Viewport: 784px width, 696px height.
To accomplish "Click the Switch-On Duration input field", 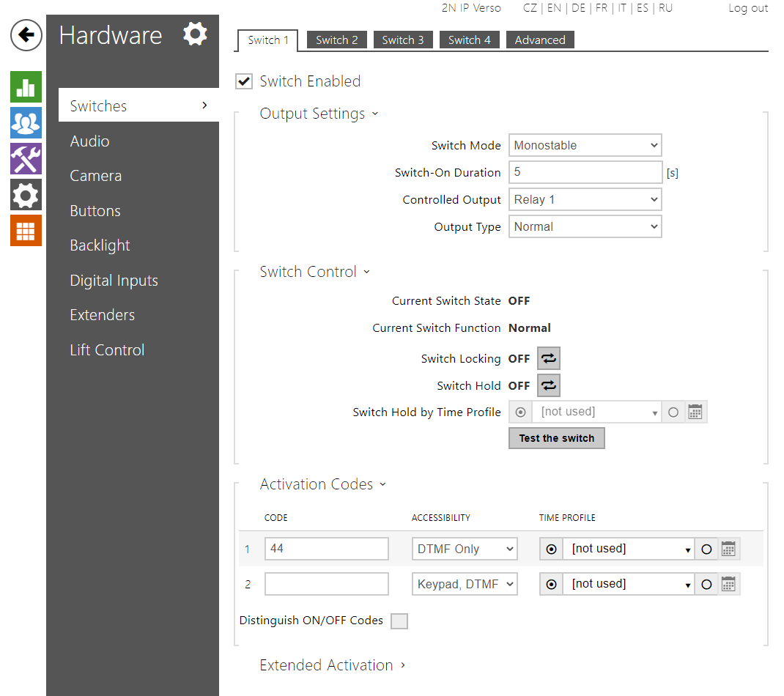I will tap(585, 172).
